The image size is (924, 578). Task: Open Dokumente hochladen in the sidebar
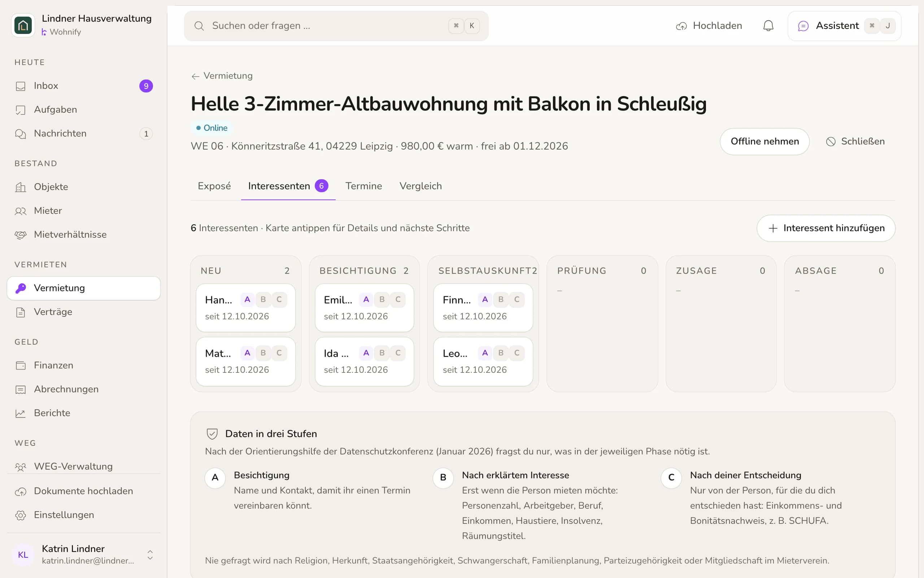click(x=84, y=491)
